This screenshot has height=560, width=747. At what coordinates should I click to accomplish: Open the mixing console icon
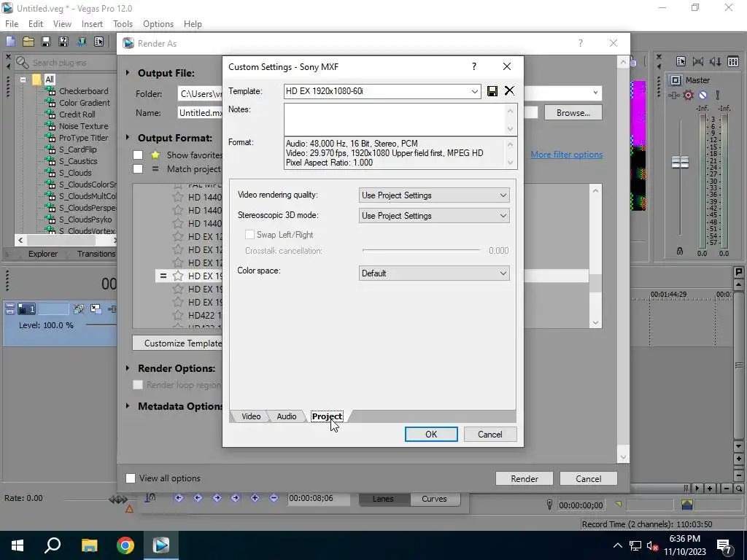pyautogui.click(x=732, y=61)
